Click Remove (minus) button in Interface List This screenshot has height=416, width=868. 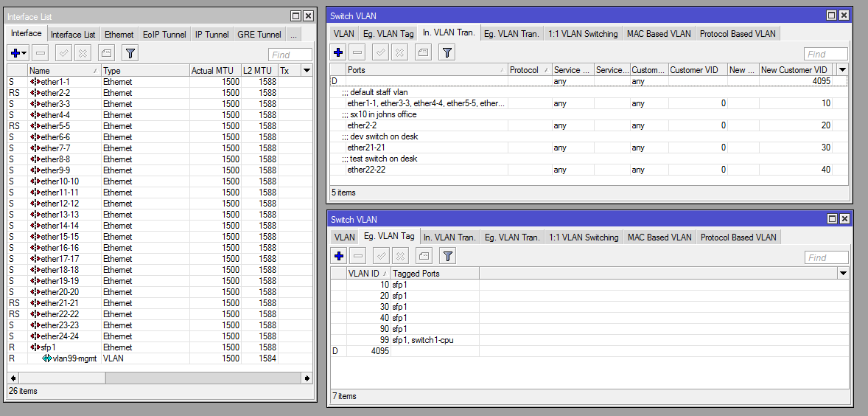tap(41, 53)
